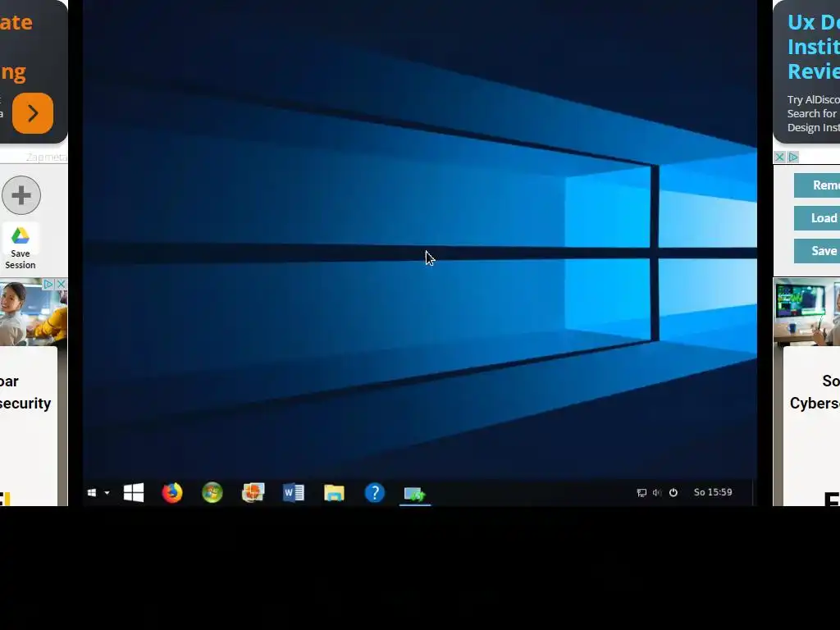The height and width of the screenshot is (630, 840).
Task: Click the woman photo in left ad
Action: click(x=33, y=313)
